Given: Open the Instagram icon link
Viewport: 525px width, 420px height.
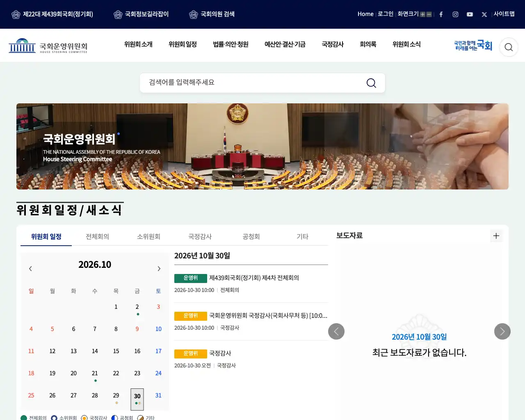Looking at the screenshot, I should 455,14.
